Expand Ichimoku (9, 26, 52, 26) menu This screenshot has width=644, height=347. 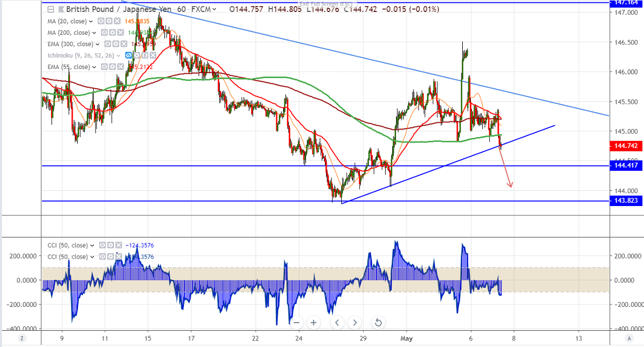coord(118,55)
